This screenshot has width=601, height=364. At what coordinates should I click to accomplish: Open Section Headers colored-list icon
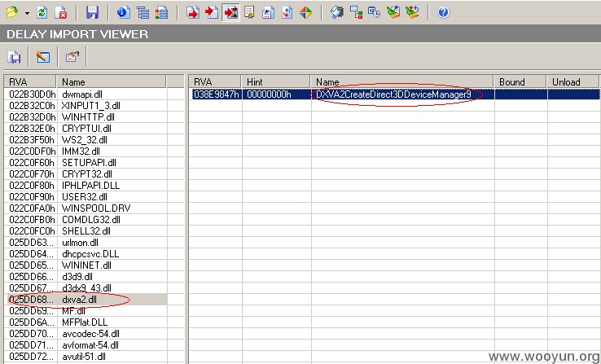(161, 13)
